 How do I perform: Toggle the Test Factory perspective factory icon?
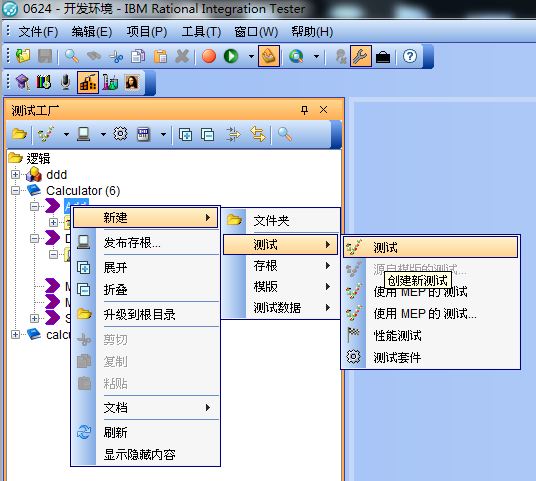click(x=88, y=82)
